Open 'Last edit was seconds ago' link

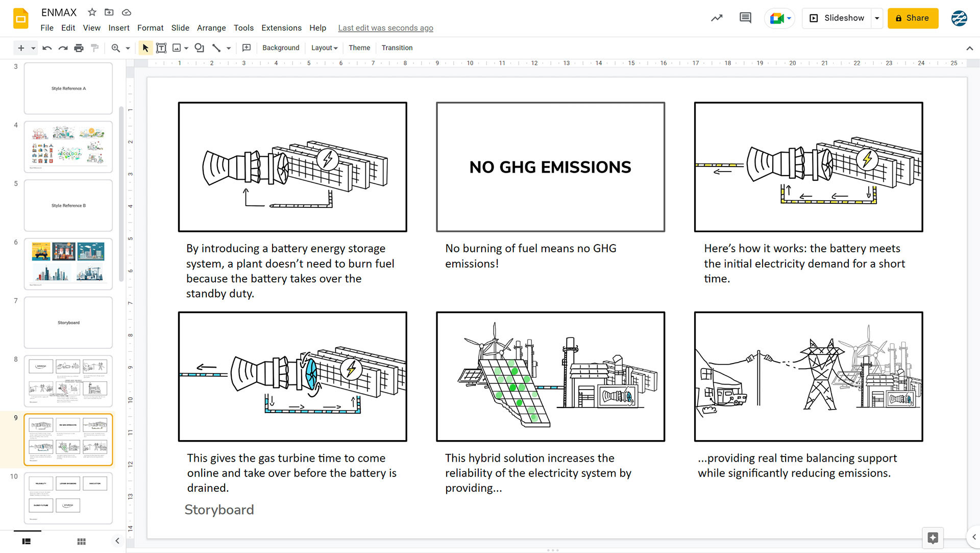coord(385,28)
